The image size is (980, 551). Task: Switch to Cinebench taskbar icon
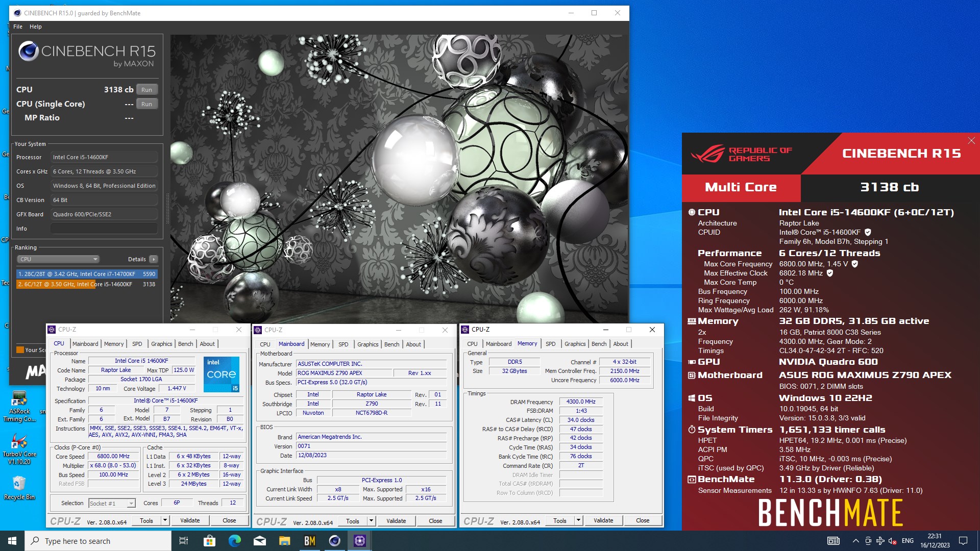(x=334, y=541)
